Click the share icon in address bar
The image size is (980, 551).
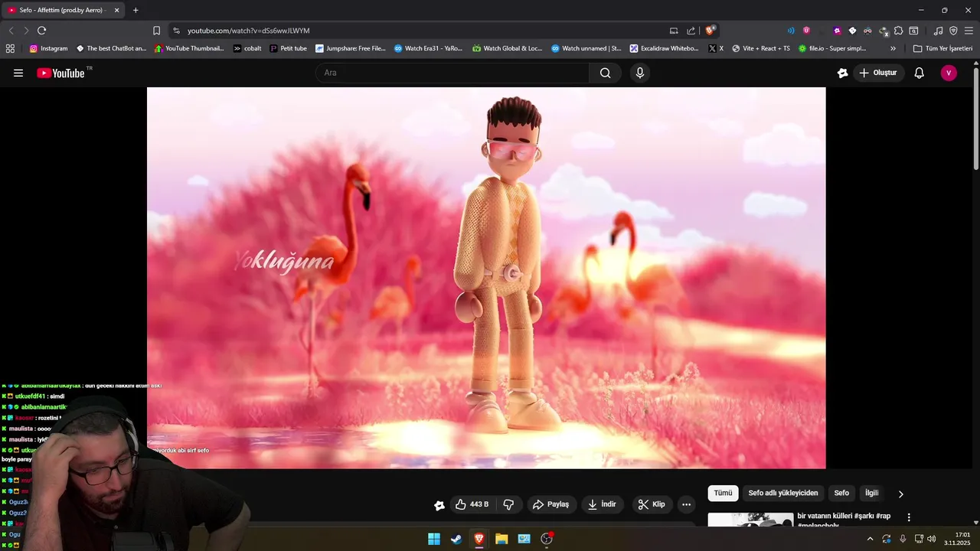pyautogui.click(x=691, y=31)
